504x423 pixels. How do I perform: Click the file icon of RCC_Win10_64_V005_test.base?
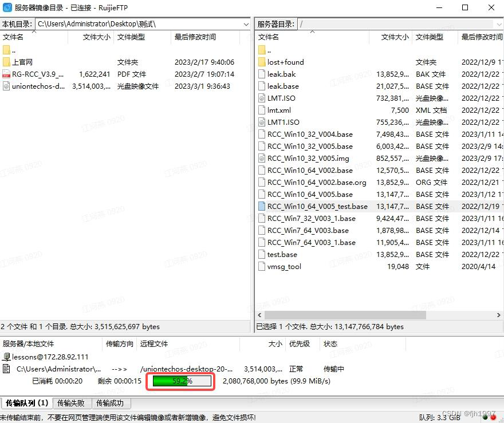tap(262, 206)
